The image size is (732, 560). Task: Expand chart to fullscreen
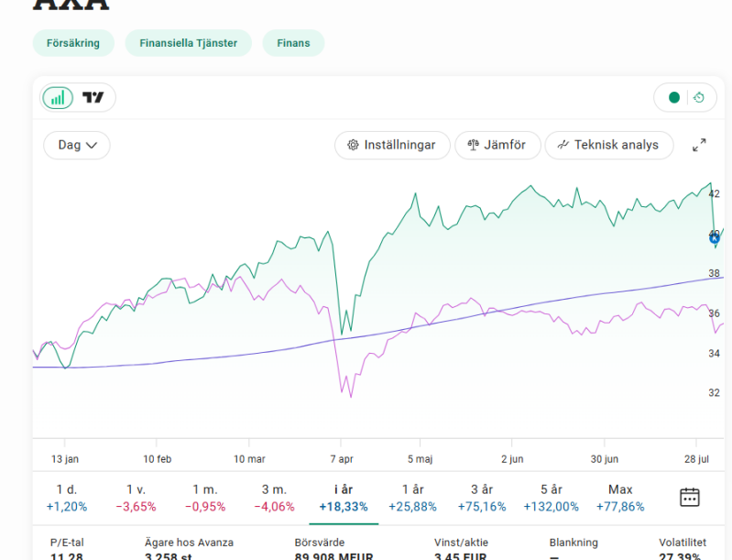699,145
